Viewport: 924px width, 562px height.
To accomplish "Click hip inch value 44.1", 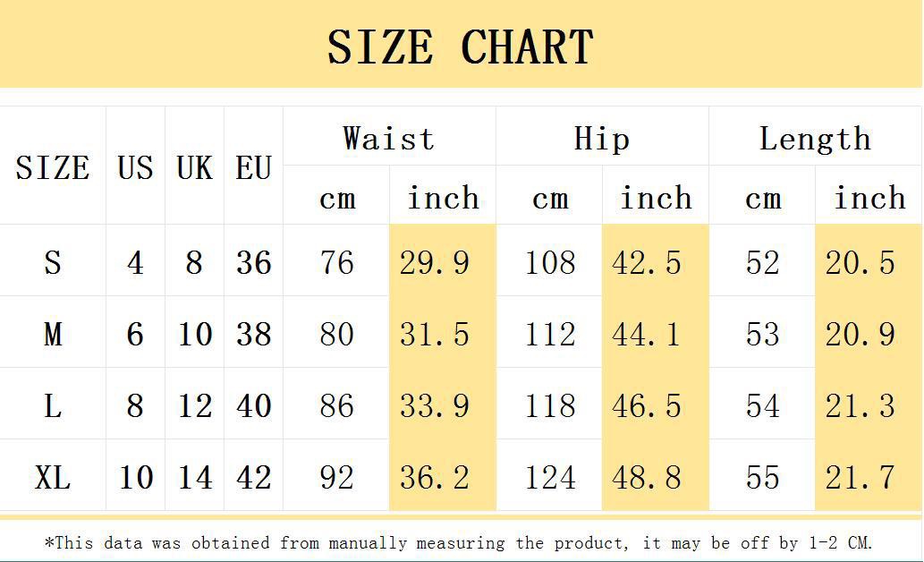I will coord(647,334).
